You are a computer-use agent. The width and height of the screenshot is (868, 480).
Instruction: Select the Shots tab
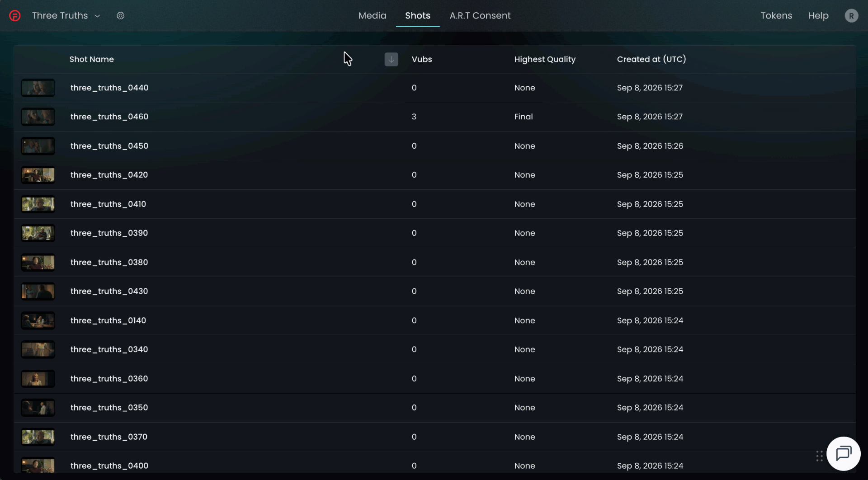pyautogui.click(x=417, y=16)
